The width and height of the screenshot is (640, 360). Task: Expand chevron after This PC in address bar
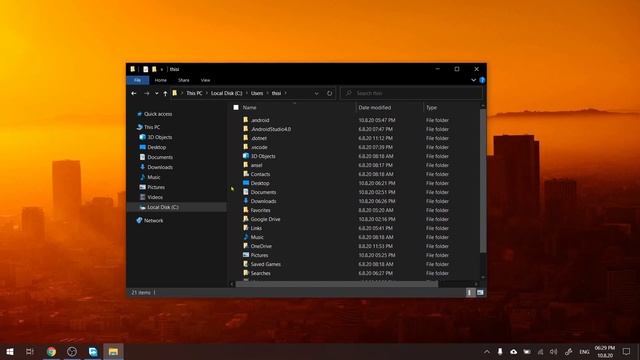207,93
